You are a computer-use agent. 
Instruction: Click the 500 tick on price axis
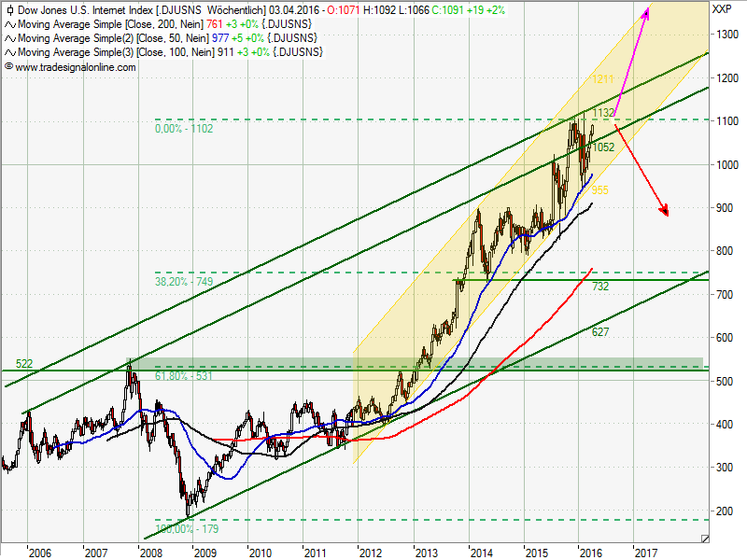[x=725, y=382]
